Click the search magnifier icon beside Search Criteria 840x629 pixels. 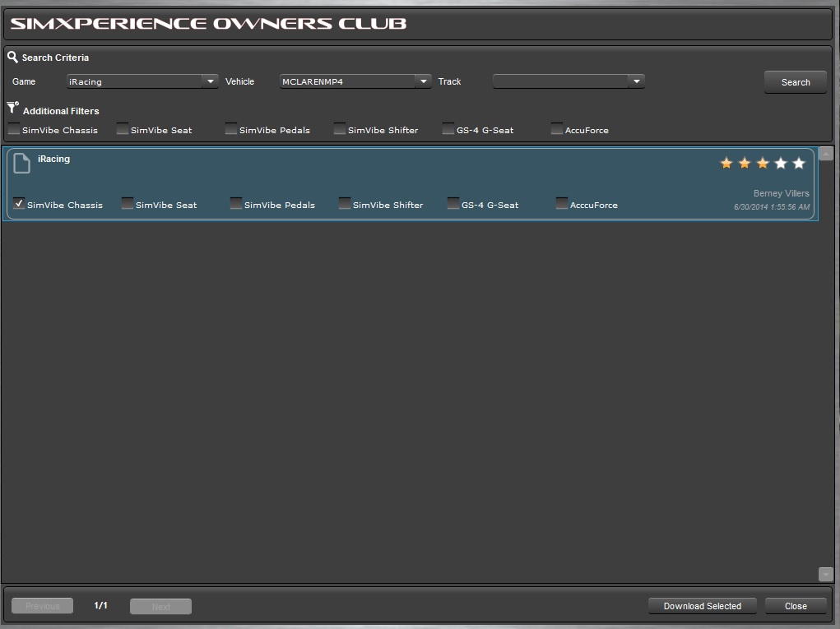coord(12,57)
